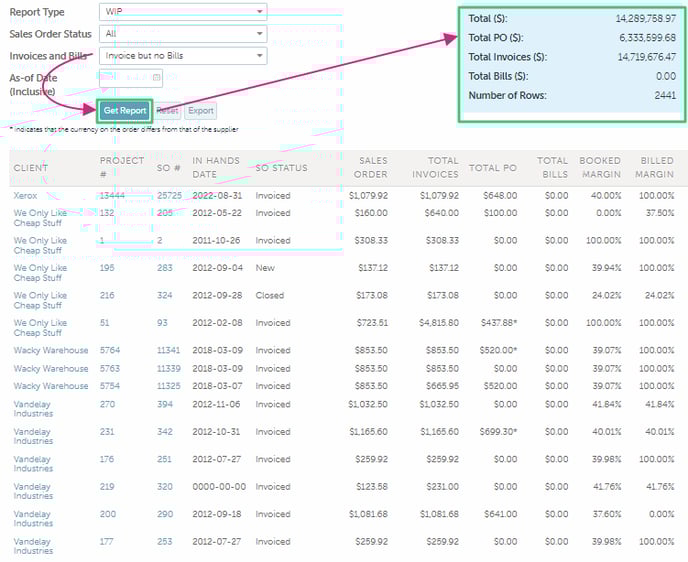Screen dimensions: 688x562
Task: Open project number 13444
Action: (x=113, y=195)
